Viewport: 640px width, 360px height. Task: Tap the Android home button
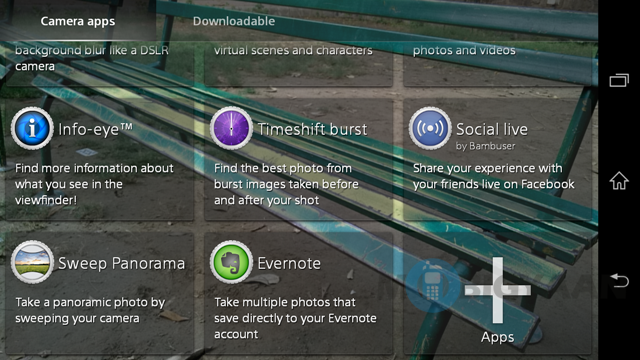click(619, 180)
